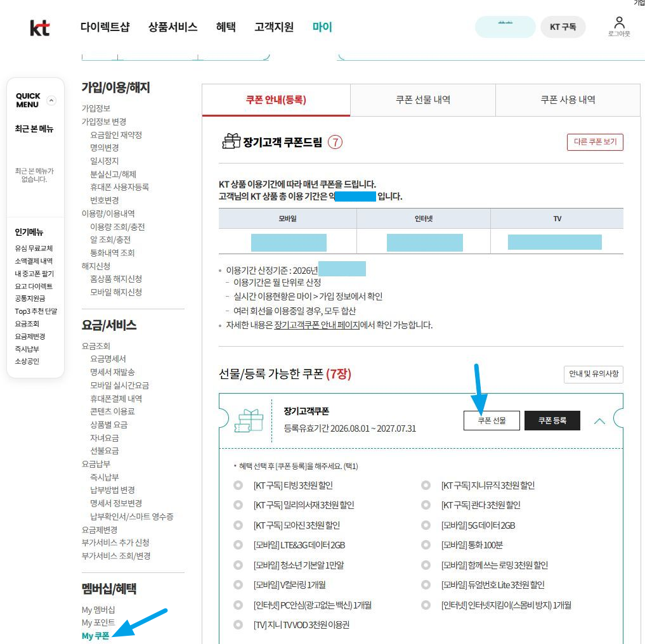The image size is (645, 644).
Task: Click 안내 및 유의사항 button
Action: (x=593, y=374)
